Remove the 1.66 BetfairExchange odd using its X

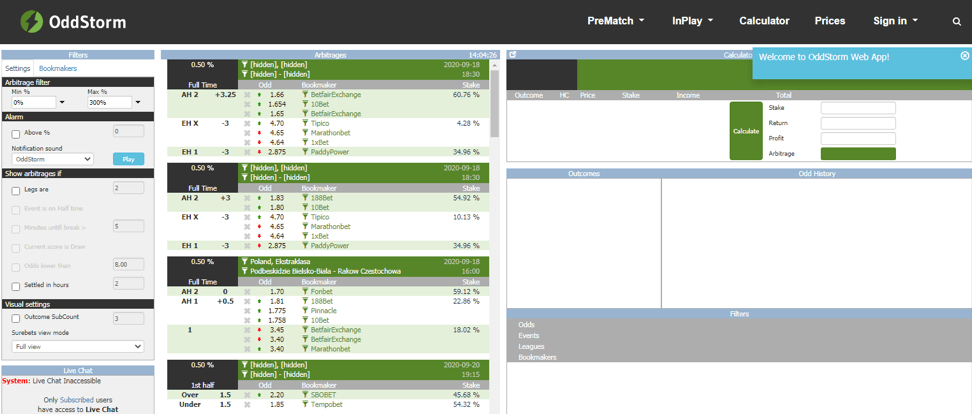tap(247, 95)
